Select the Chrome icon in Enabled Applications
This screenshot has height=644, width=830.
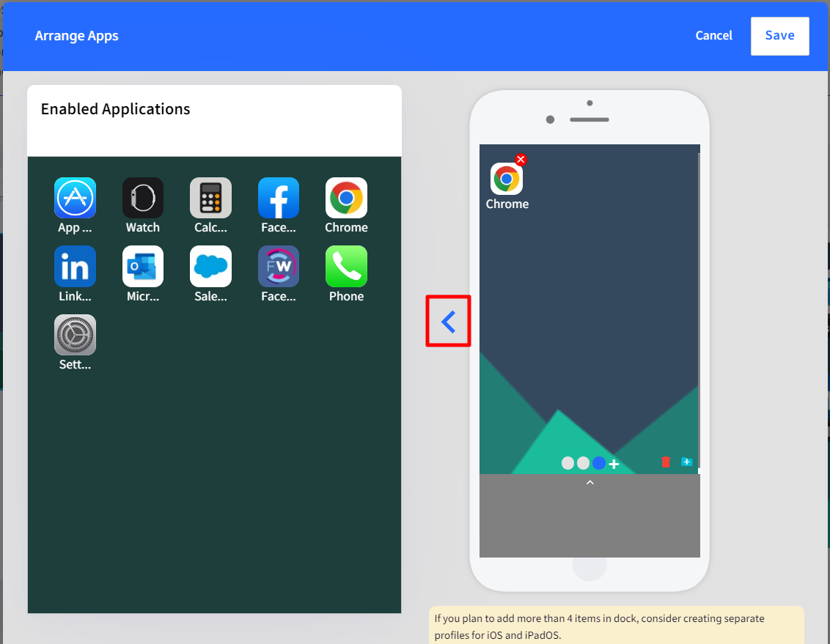tap(346, 198)
